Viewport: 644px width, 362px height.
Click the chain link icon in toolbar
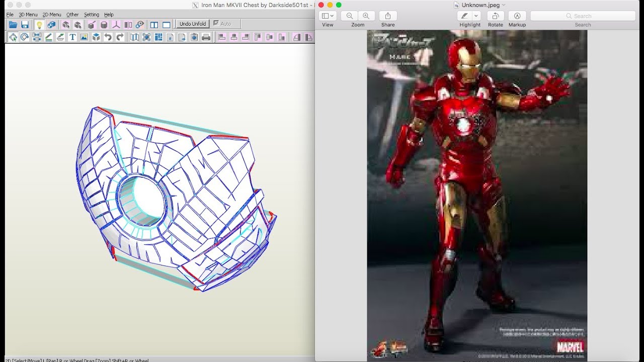140,25
